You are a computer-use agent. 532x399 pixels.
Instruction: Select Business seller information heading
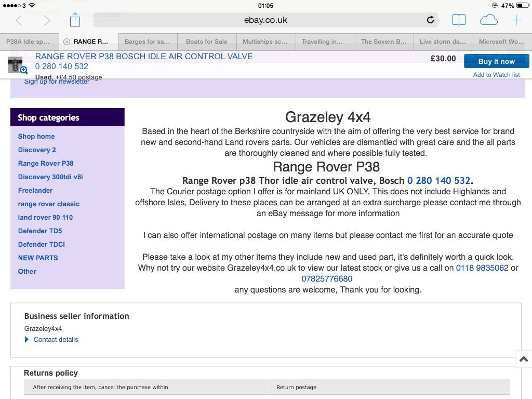(77, 316)
